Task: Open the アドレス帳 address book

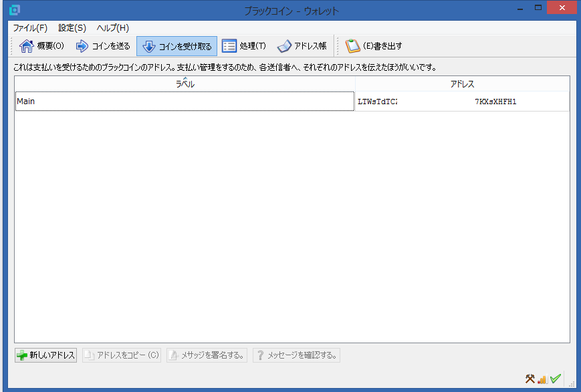Action: coord(302,46)
